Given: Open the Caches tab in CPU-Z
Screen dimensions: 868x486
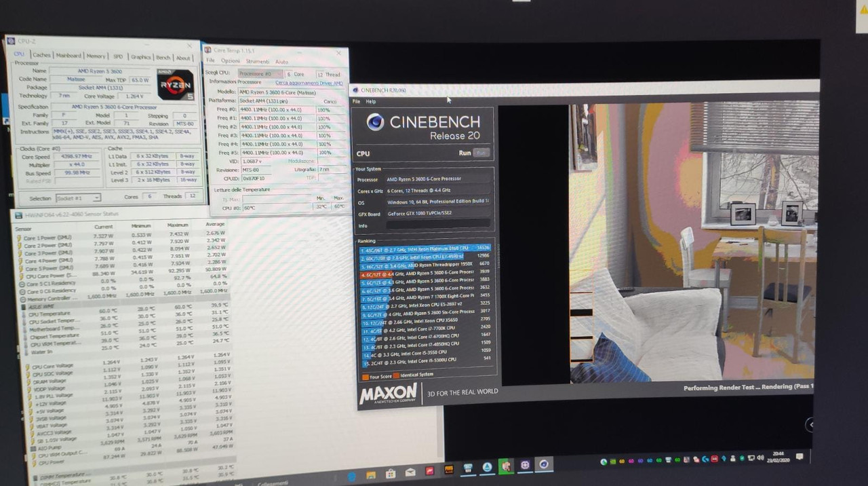Looking at the screenshot, I should click(x=41, y=55).
